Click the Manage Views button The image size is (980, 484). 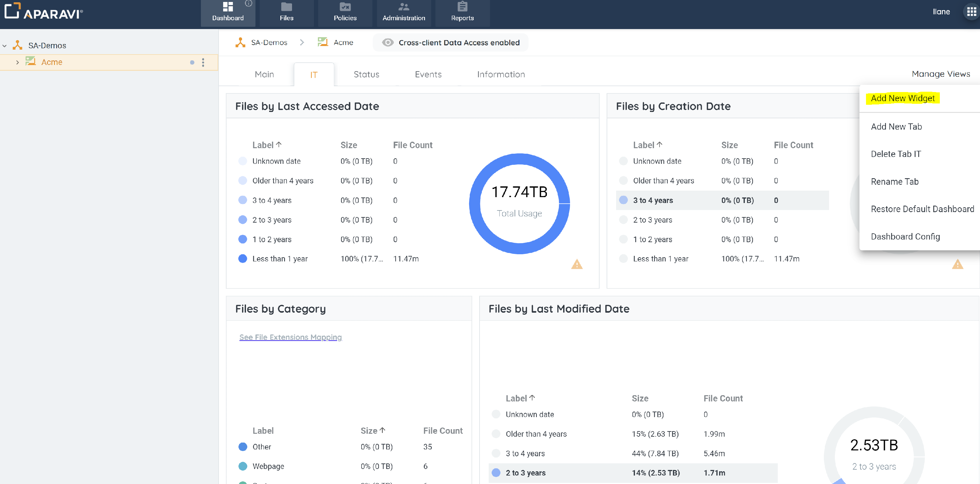940,74
